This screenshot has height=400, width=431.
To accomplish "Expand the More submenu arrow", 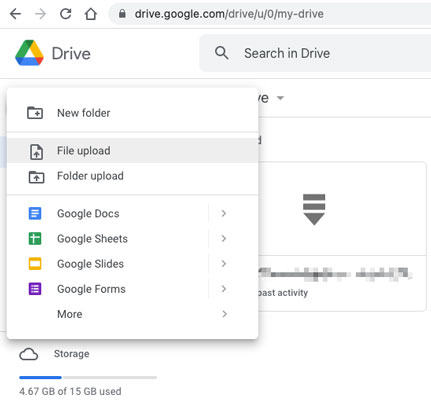I will point(224,314).
